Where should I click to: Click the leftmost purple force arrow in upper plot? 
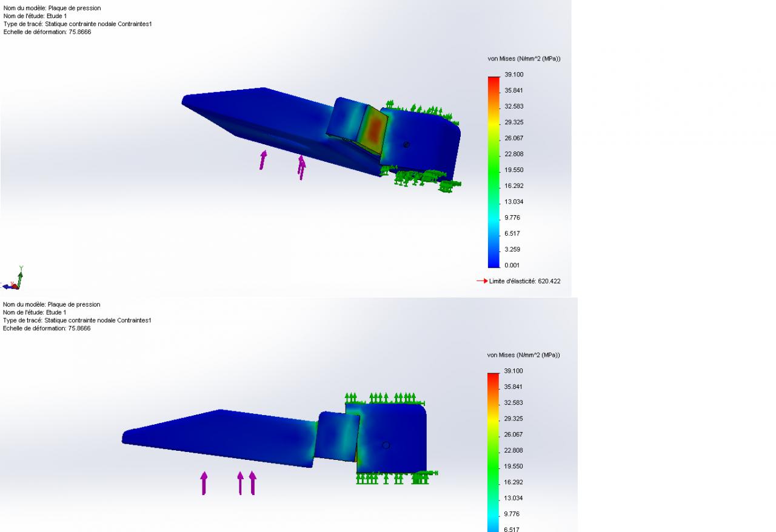[263, 160]
